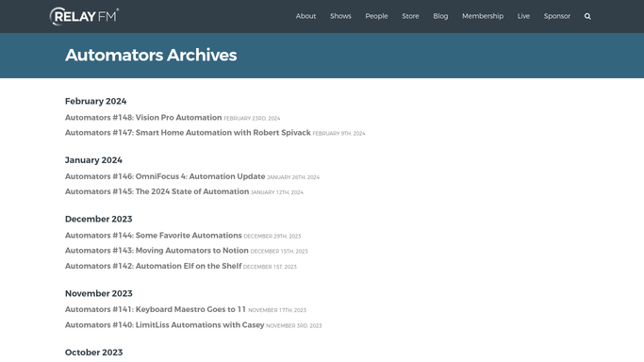The height and width of the screenshot is (362, 644).
Task: Open episode #141 Keyboard Maestro Goes to 11
Action: pyautogui.click(x=156, y=309)
